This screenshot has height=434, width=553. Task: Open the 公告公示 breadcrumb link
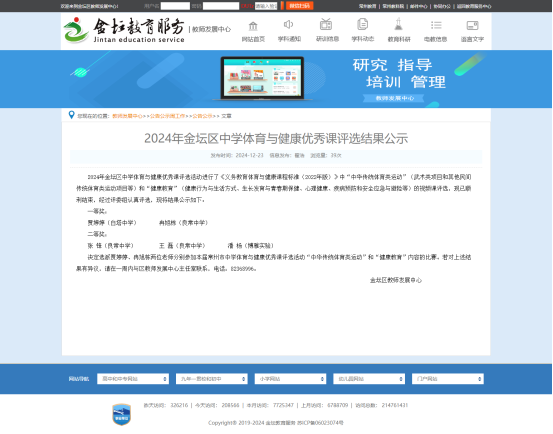click(x=202, y=116)
